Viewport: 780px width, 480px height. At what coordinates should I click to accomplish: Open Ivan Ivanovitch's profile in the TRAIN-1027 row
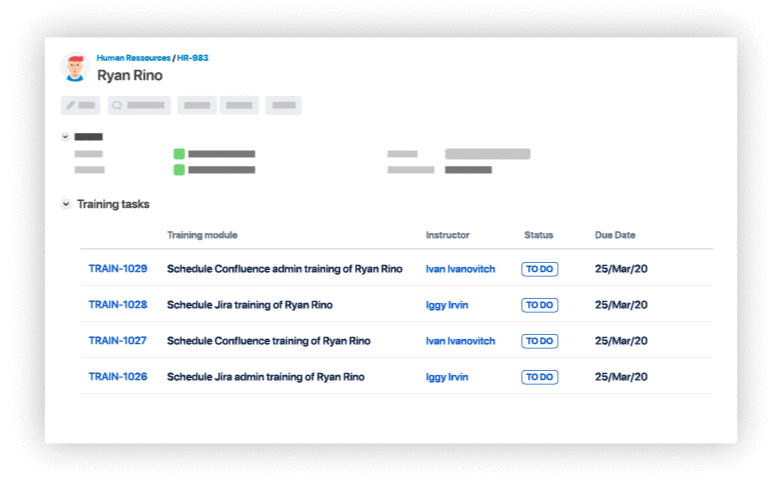coord(460,341)
